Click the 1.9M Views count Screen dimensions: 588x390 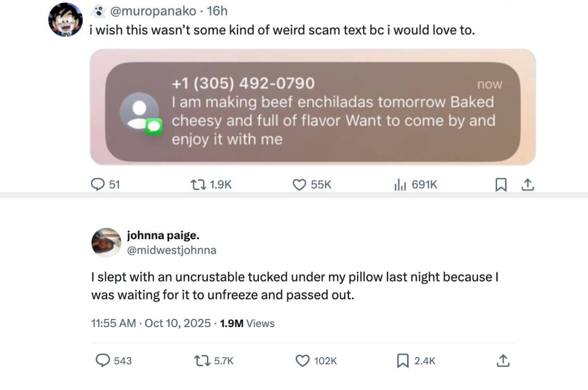click(x=247, y=323)
